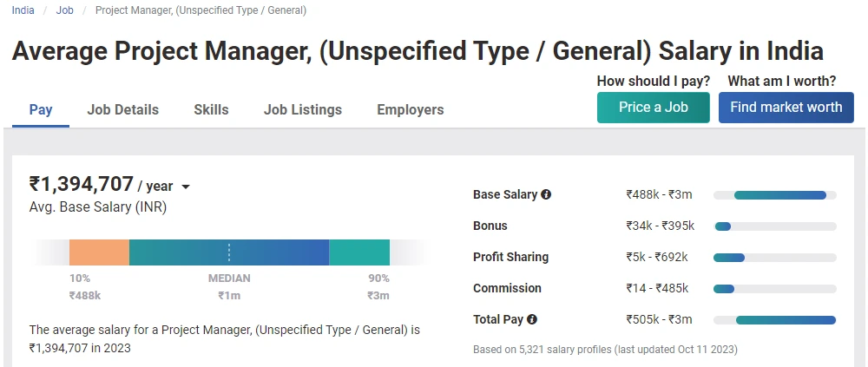The image size is (868, 367).
Task: Select the Pay tab
Action: 41,109
